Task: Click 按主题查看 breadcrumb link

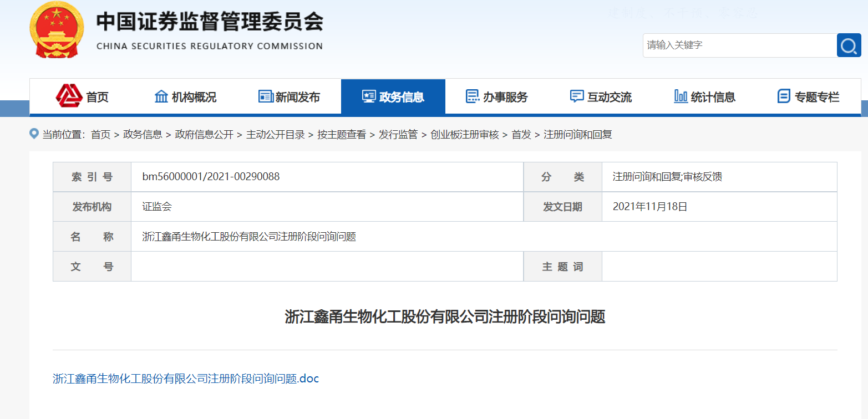Action: point(342,134)
